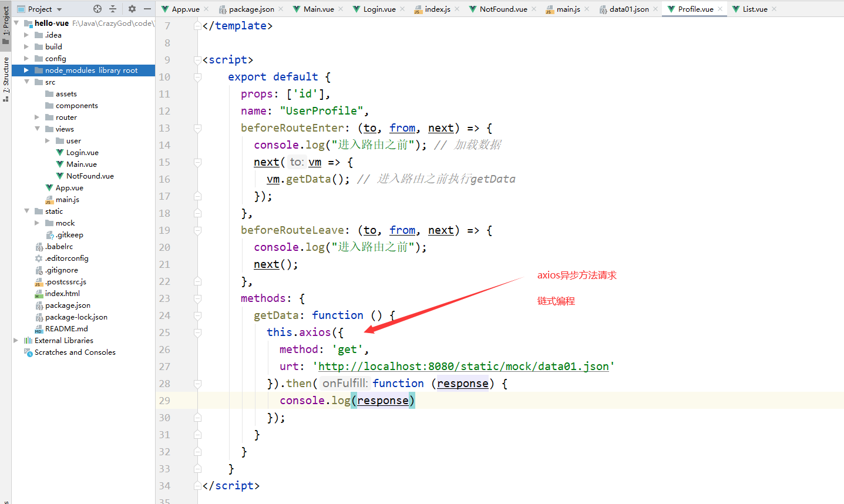Expand the build folder
844x504 pixels.
[26, 46]
